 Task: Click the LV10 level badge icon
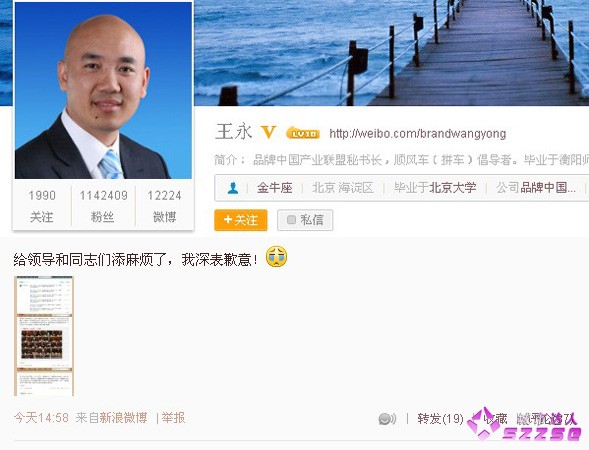pyautogui.click(x=303, y=133)
